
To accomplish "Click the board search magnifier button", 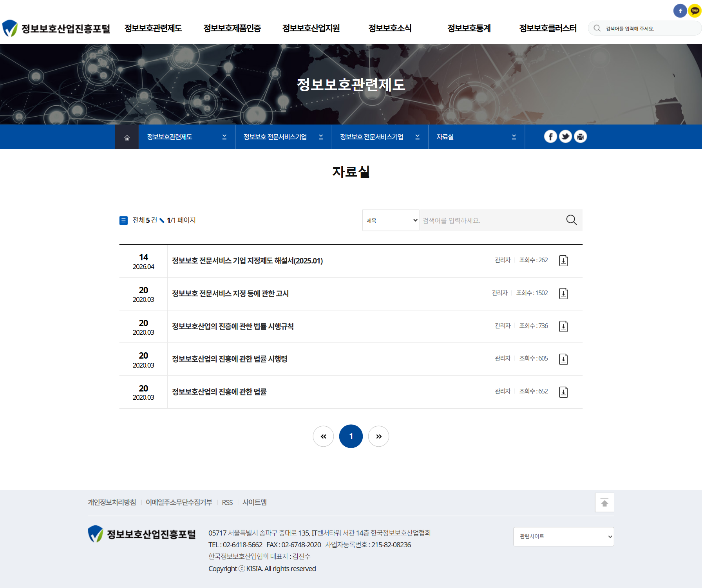I will click(571, 220).
